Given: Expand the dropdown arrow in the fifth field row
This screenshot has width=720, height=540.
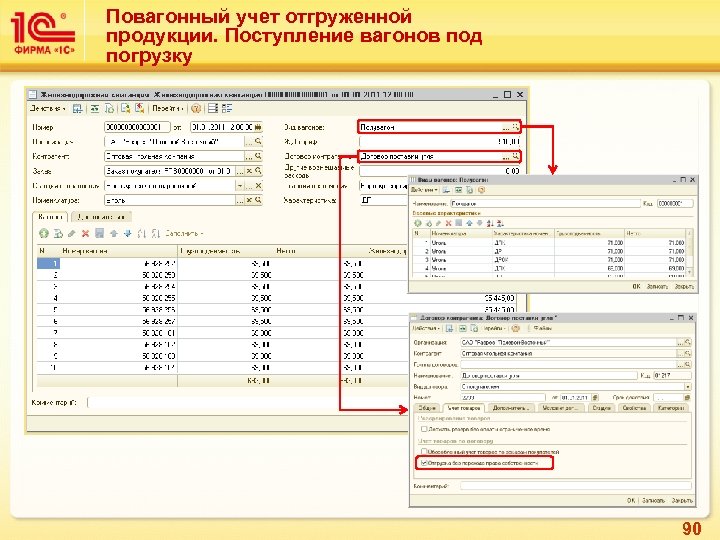Looking at the screenshot, I should 240,186.
